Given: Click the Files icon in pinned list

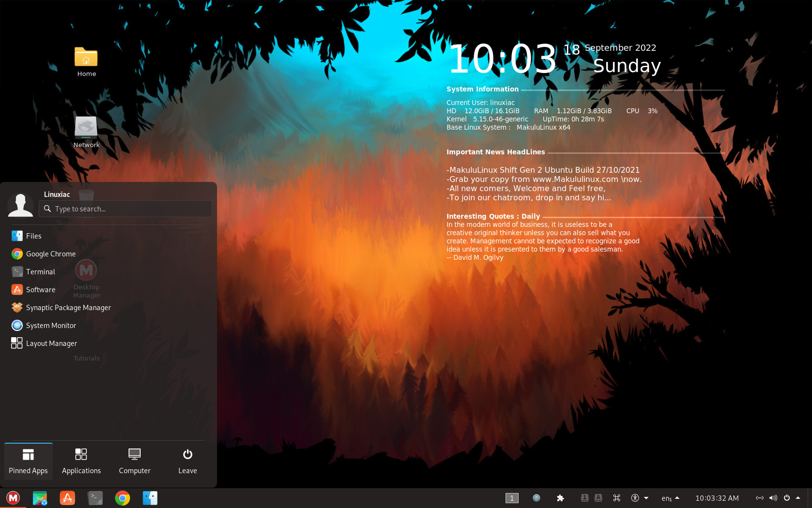Looking at the screenshot, I should (x=17, y=236).
